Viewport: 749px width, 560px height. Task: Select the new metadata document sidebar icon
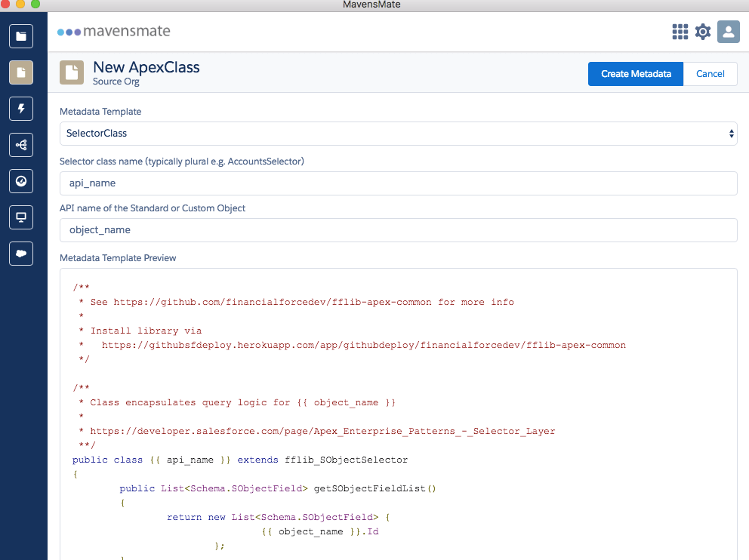pos(21,72)
